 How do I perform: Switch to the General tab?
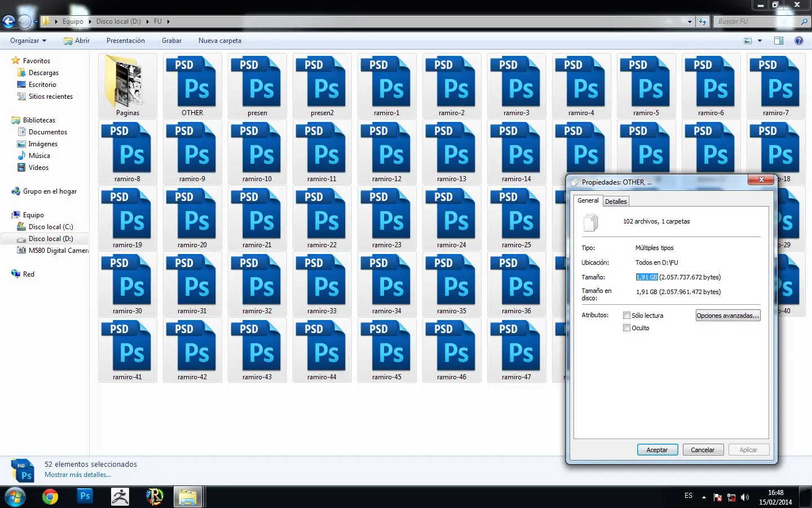(x=588, y=200)
